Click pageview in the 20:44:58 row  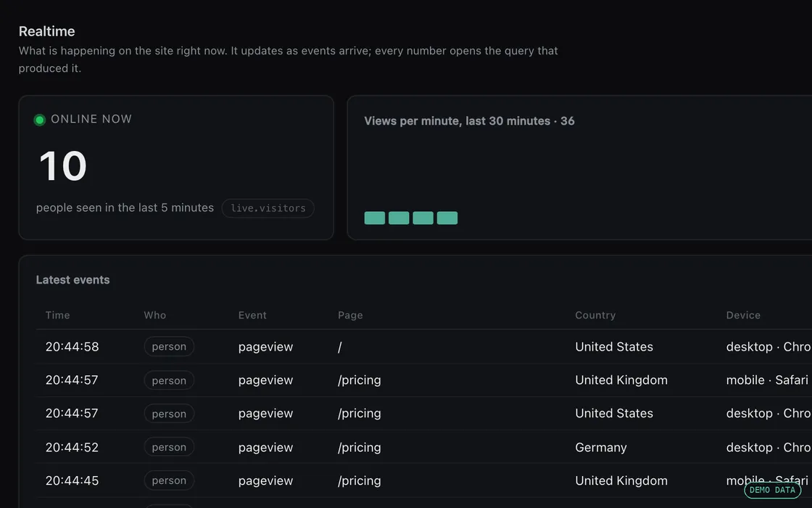tap(265, 347)
